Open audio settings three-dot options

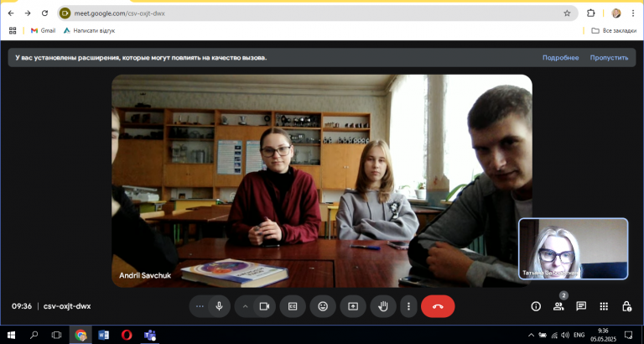tap(200, 306)
